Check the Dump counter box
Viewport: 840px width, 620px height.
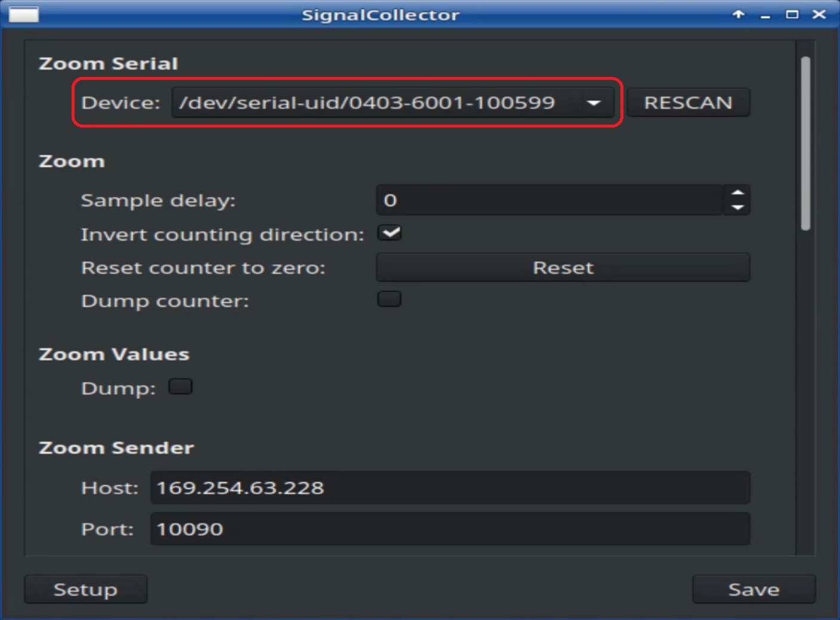[389, 299]
